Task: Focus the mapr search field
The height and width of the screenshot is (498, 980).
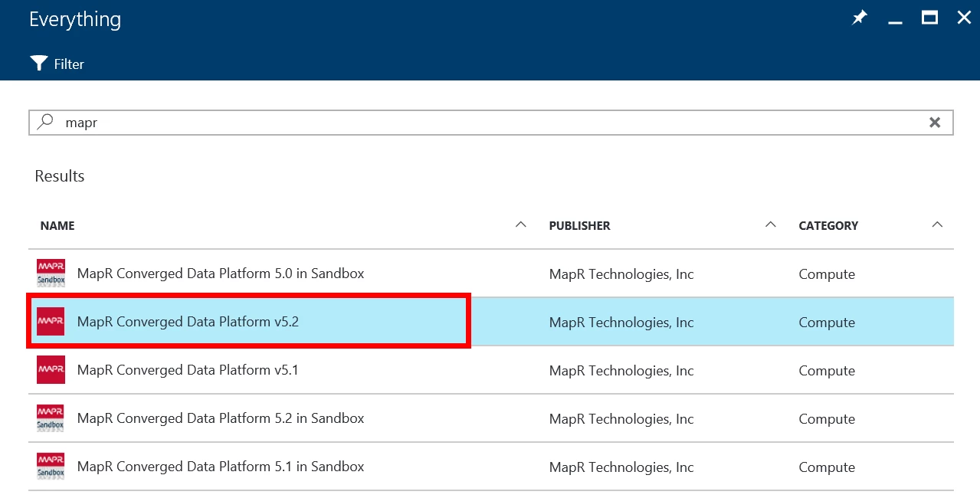Action: point(491,123)
